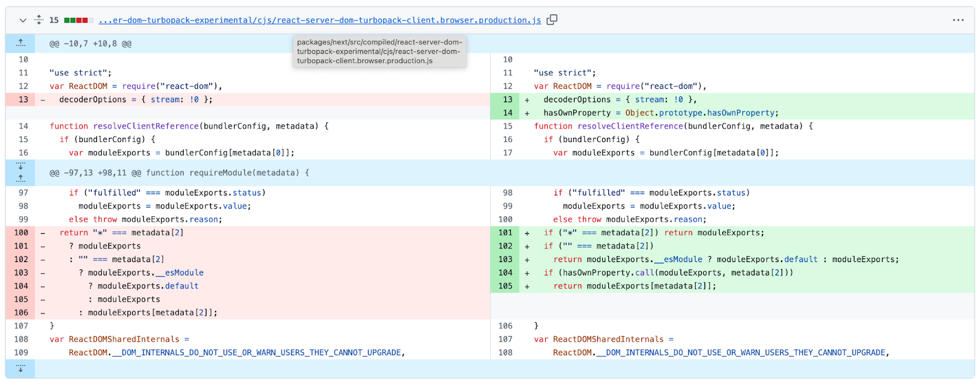The image size is (980, 387).
Task: Click removed line 'return "*" === metadata[2]'
Action: pos(121,233)
